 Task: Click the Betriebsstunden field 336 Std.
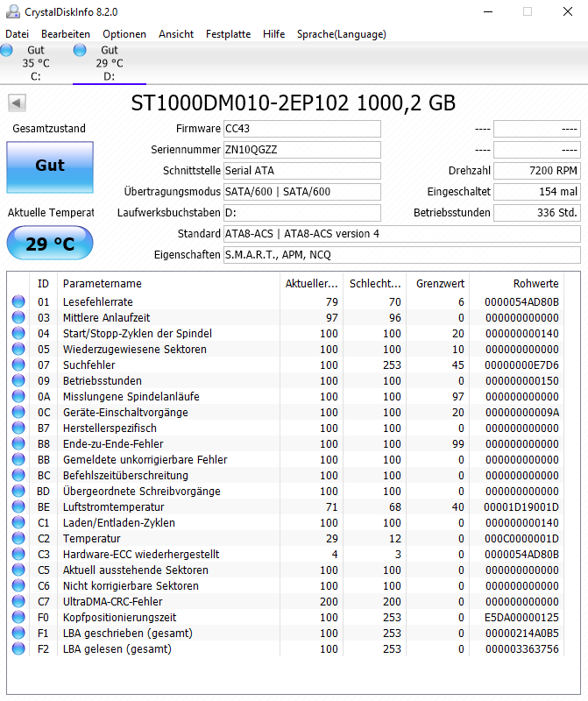(x=537, y=213)
